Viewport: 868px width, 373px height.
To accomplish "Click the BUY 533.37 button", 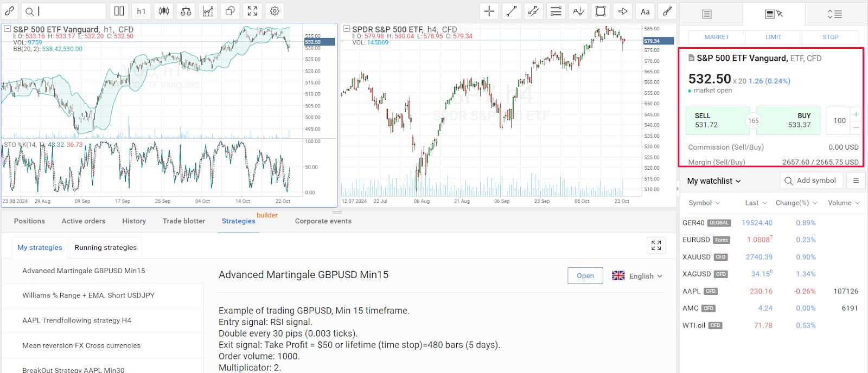I will coord(789,120).
